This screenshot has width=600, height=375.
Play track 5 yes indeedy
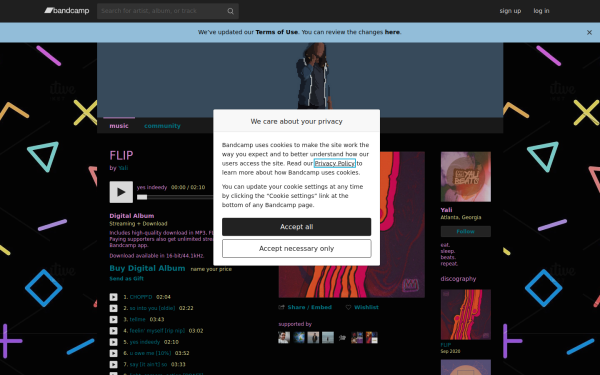tap(114, 342)
